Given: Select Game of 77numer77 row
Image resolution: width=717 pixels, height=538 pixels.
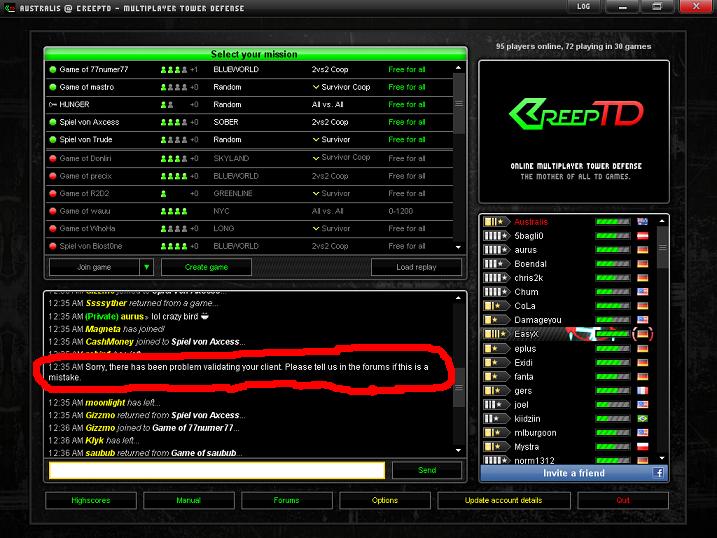Looking at the screenshot, I should (249, 69).
